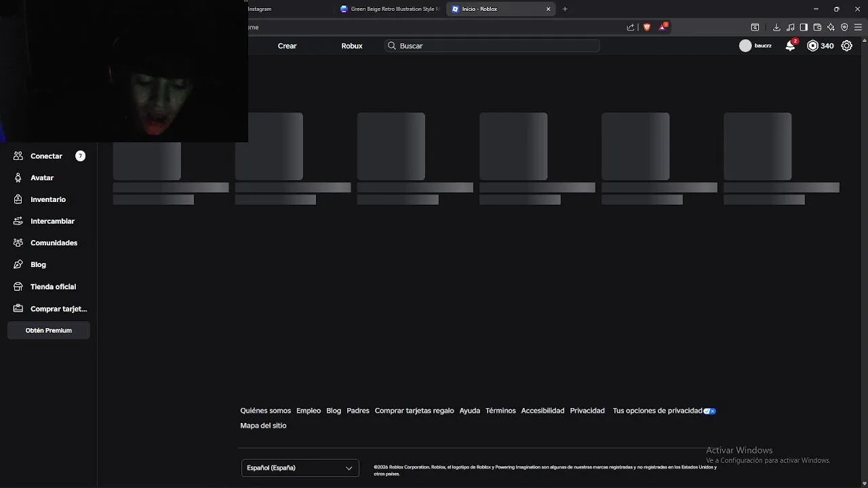Click the Comprar tarjetas gift card icon
Screen dimensions: 868x488
pyautogui.click(x=18, y=308)
